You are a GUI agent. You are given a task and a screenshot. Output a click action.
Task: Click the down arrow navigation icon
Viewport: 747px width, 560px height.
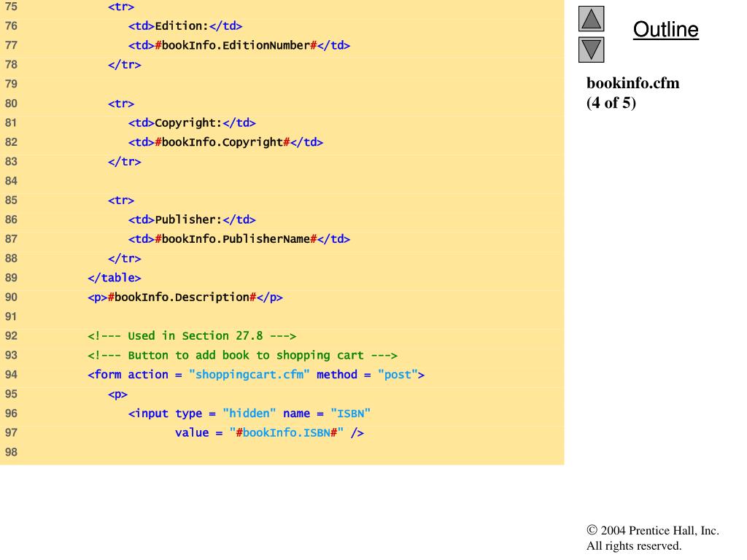point(591,50)
